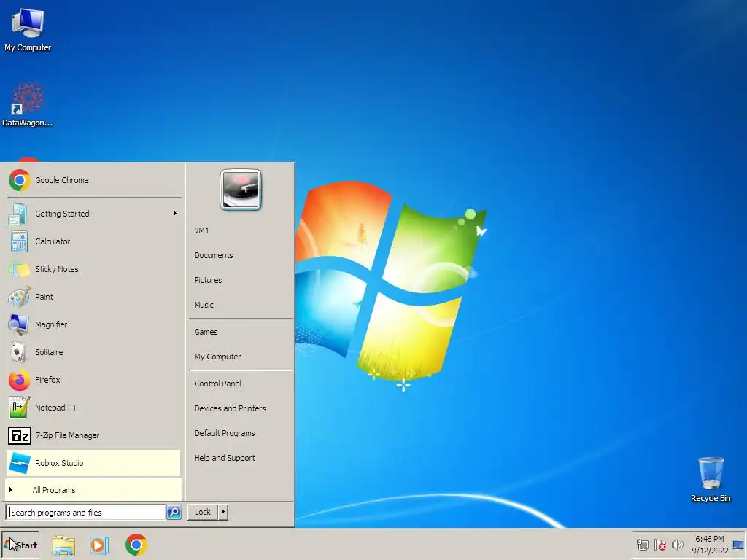Screen dimensions: 747x560
Task: Open Music folder link
Action: click(x=204, y=305)
